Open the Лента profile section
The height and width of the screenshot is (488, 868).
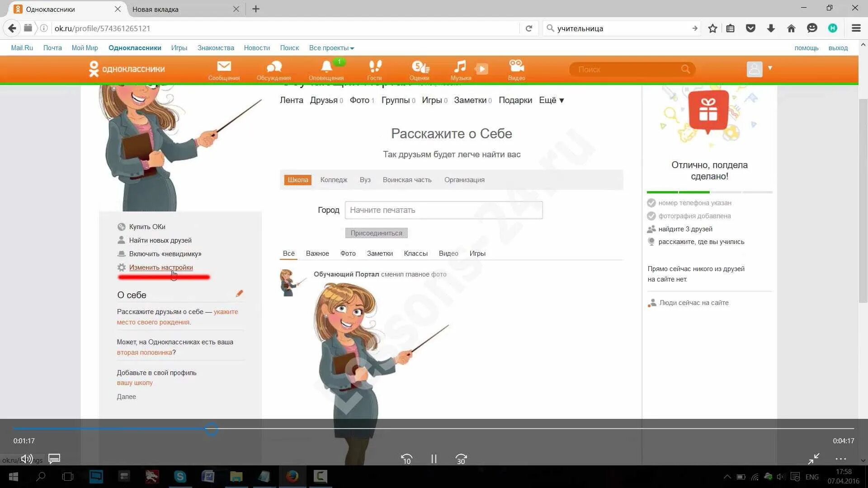[x=291, y=100]
